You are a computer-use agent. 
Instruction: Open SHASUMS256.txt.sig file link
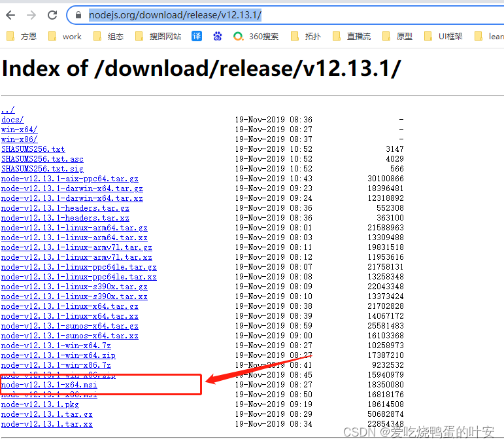42,169
